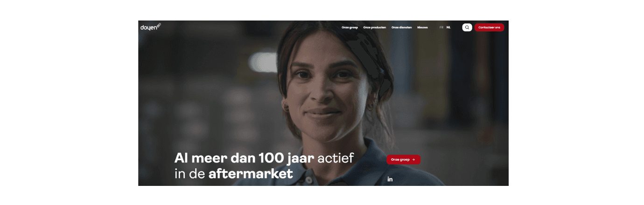644x205 pixels.
Task: Click the 'diensten' word in top navigation
Action: 406,27
